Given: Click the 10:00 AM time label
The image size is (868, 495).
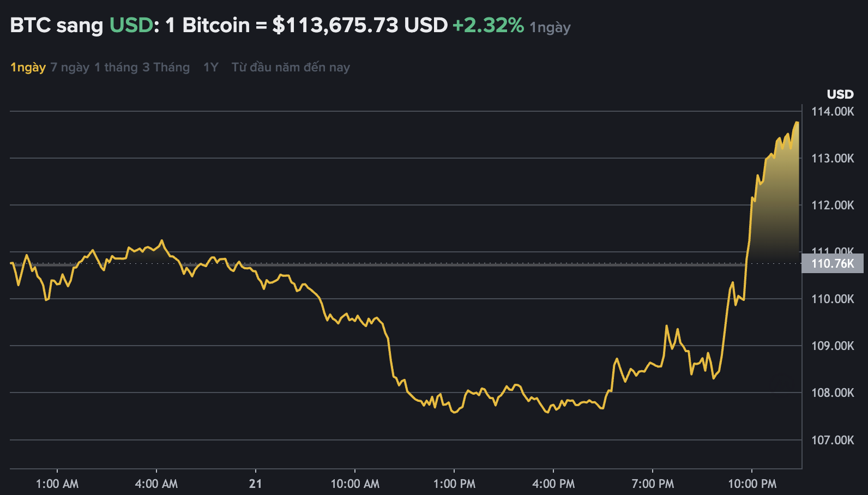Looking at the screenshot, I should tap(355, 484).
